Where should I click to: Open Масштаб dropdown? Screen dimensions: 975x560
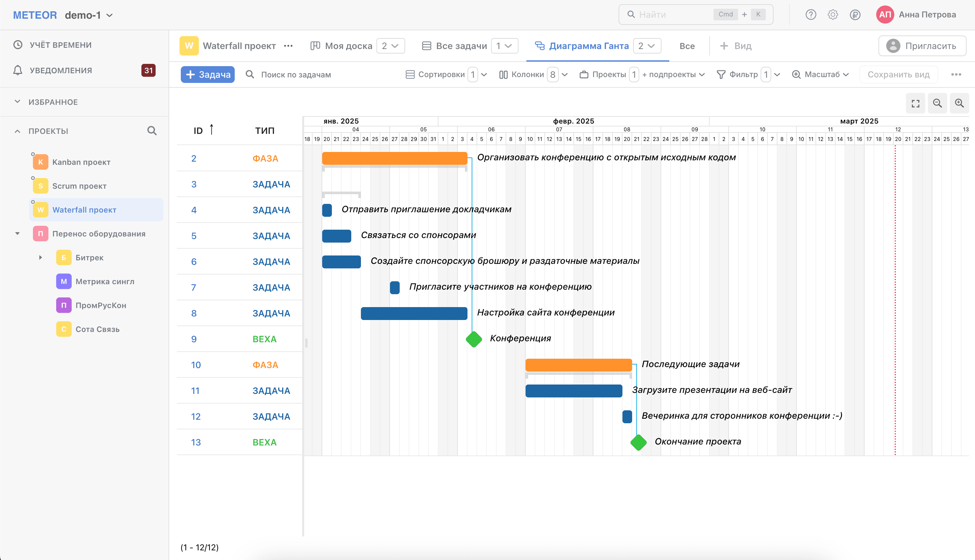click(x=820, y=75)
